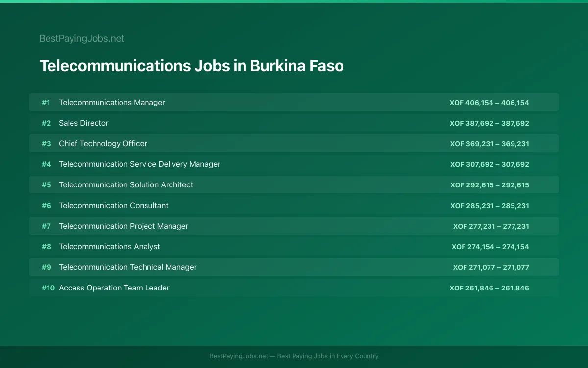Click the #3 rank number
Image resolution: width=588 pixels, height=368 pixels.
46,144
